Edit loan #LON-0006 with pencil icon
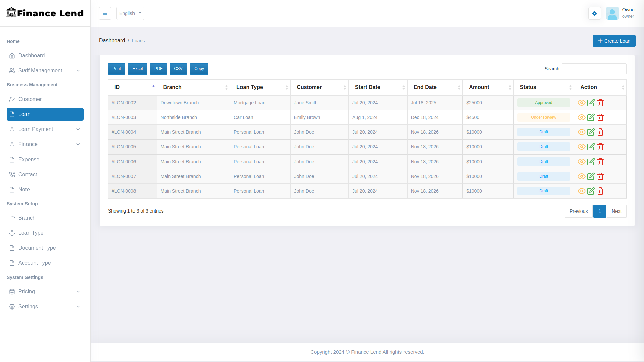 point(591,162)
